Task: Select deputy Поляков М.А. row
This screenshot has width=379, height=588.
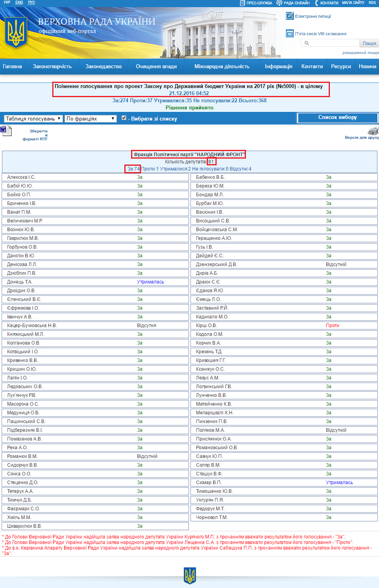Action: click(x=284, y=430)
